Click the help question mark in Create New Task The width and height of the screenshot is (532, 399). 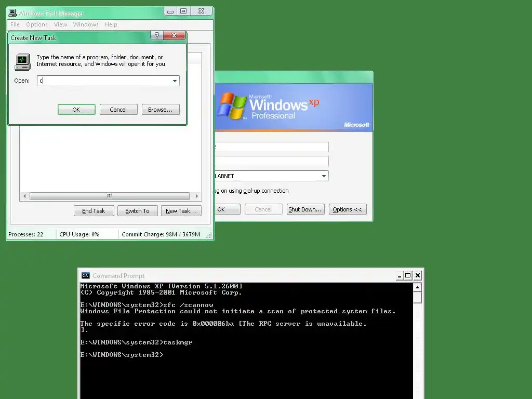coord(157,35)
